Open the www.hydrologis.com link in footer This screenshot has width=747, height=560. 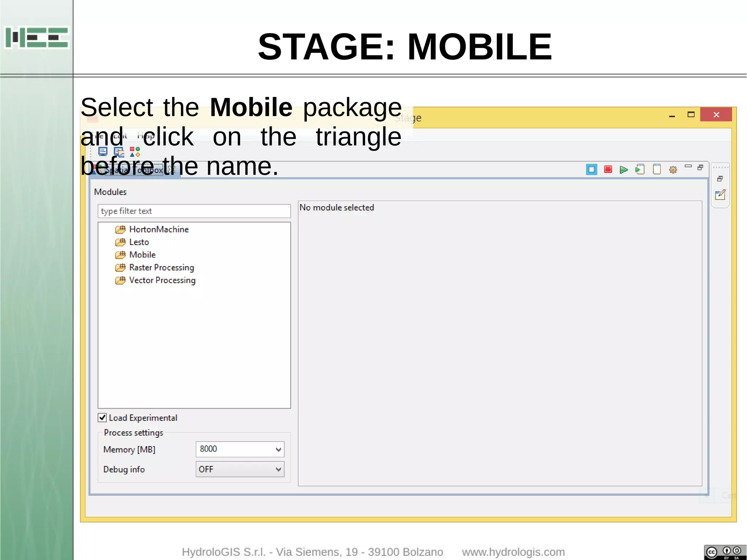(x=513, y=552)
